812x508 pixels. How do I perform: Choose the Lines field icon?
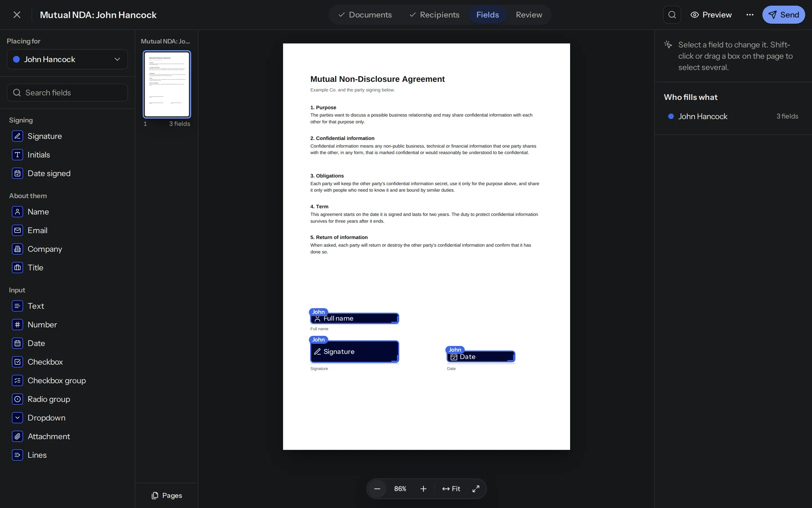pos(17,455)
